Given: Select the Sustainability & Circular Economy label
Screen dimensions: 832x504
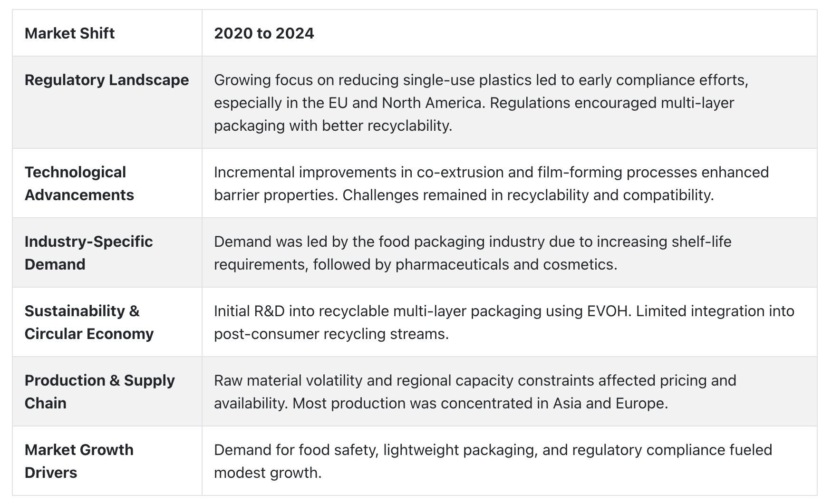Looking at the screenshot, I should 89,322.
